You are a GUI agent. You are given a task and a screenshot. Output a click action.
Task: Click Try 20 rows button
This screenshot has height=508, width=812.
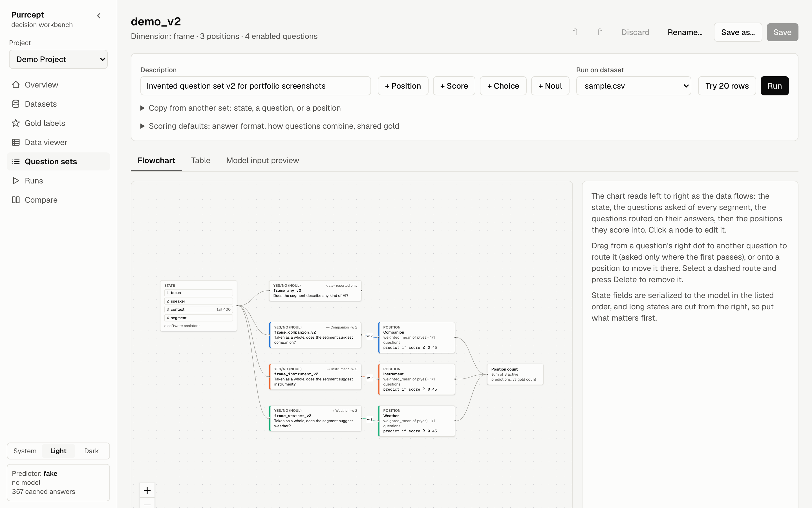(727, 86)
